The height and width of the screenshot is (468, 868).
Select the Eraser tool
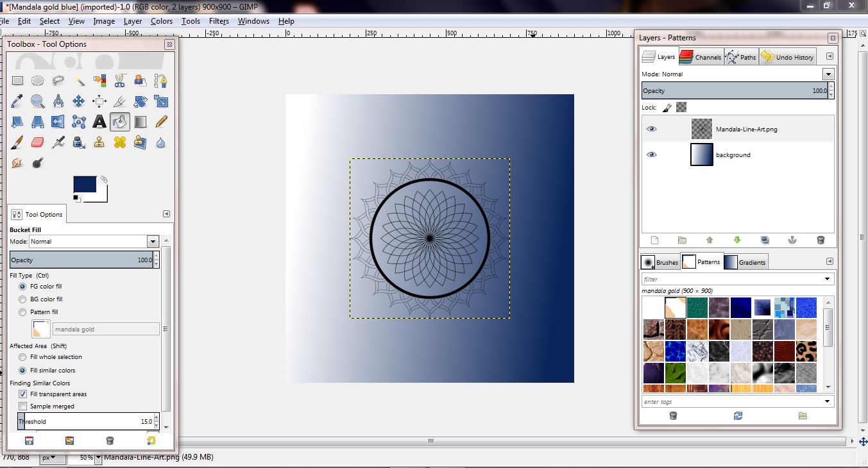click(38, 142)
